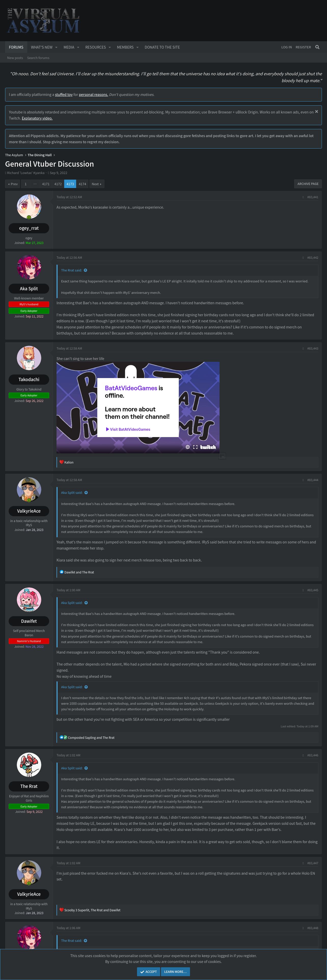Open the search magnifier icon
This screenshot has width=327, height=980.
317,47
